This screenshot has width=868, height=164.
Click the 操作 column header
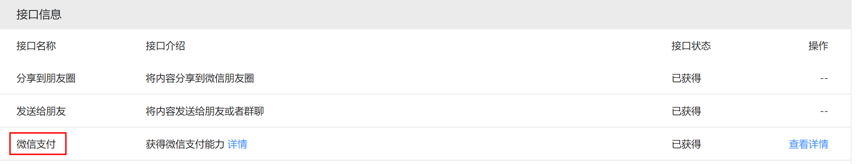pyautogui.click(x=818, y=46)
